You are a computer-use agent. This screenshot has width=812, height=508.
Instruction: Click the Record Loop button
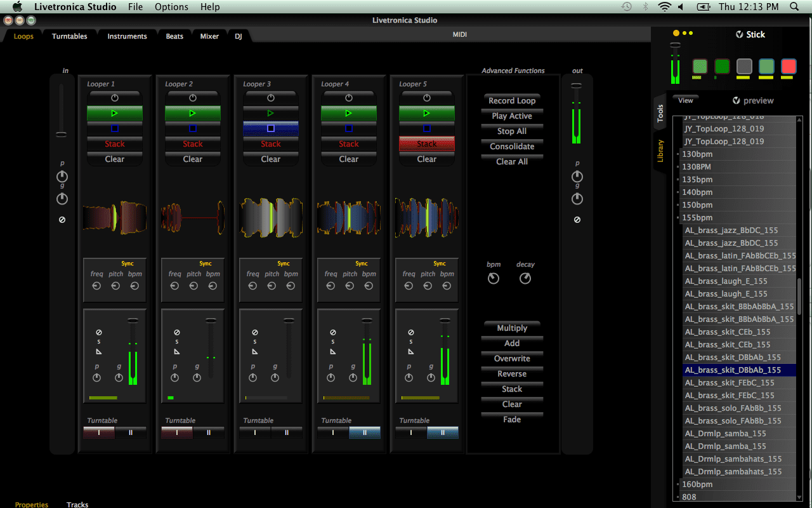coord(512,100)
